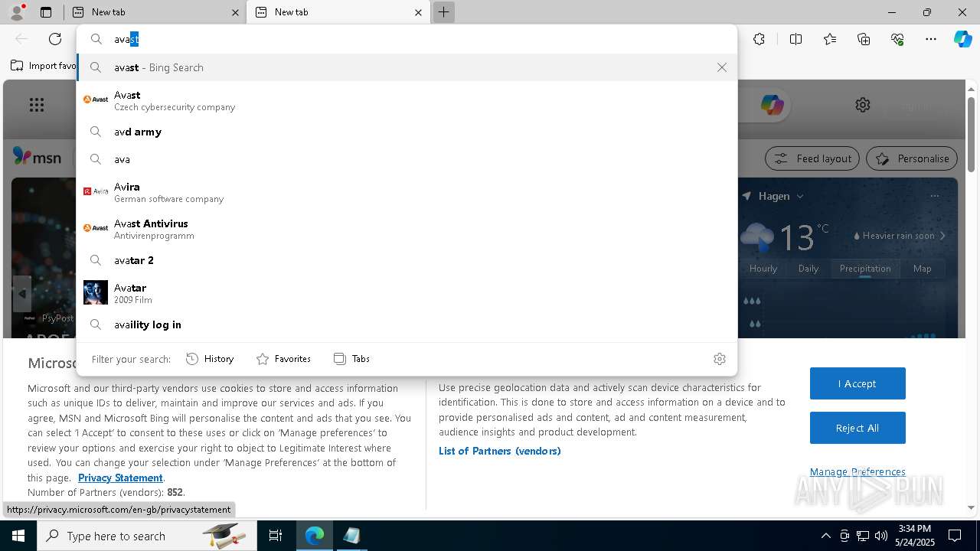This screenshot has height=551, width=980.
Task: Click the weather location arrow icon
Action: 746,196
